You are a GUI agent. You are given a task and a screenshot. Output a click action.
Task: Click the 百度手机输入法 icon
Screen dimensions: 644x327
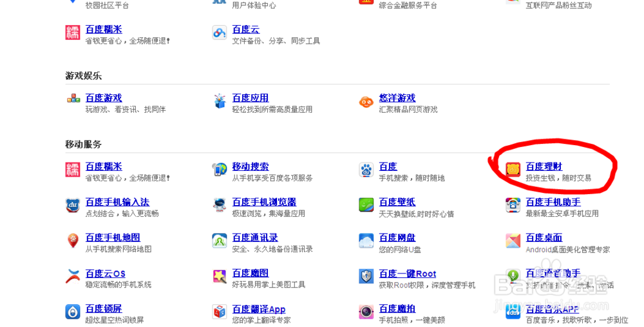[x=73, y=205]
